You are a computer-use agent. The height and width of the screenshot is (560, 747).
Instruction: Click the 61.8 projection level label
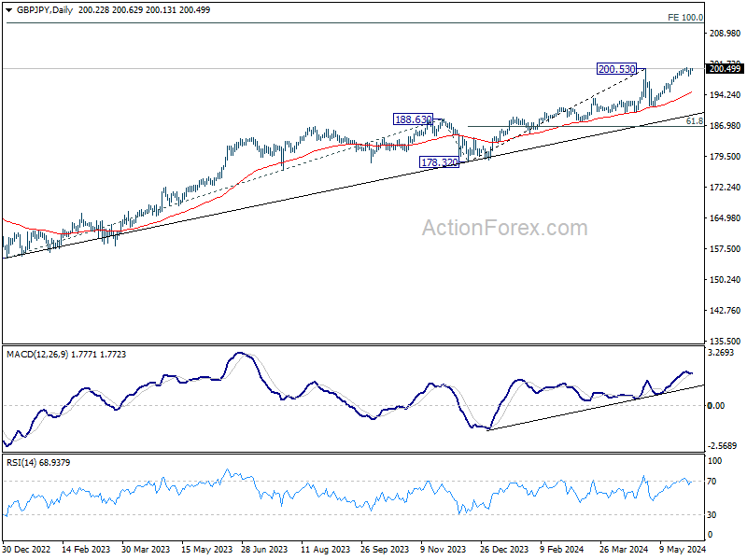[695, 121]
